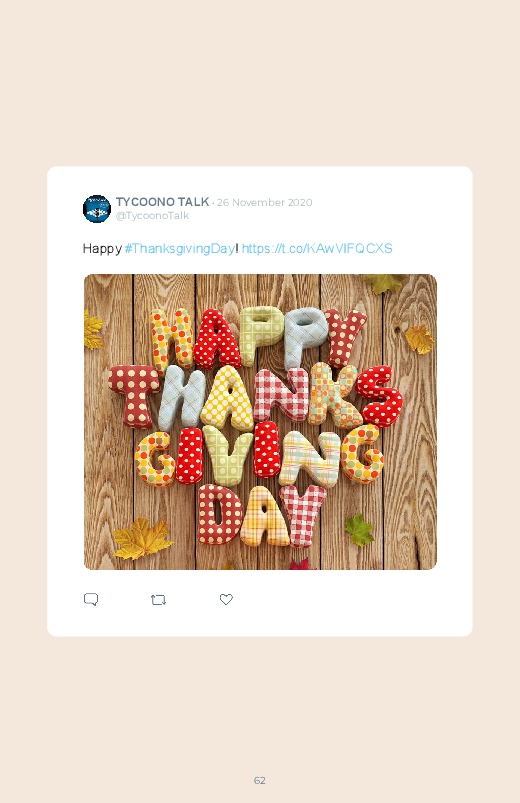Click the fabric HAPPY word in image

[258, 338]
